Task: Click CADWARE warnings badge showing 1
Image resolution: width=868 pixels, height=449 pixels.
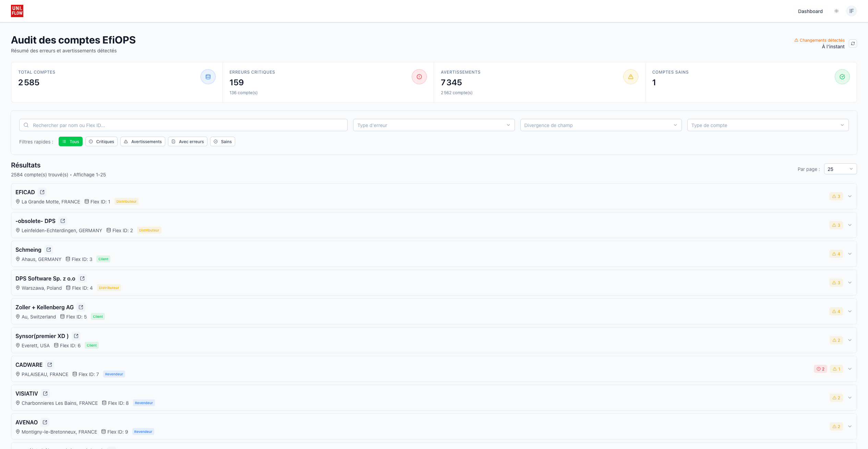Action: pos(836,369)
